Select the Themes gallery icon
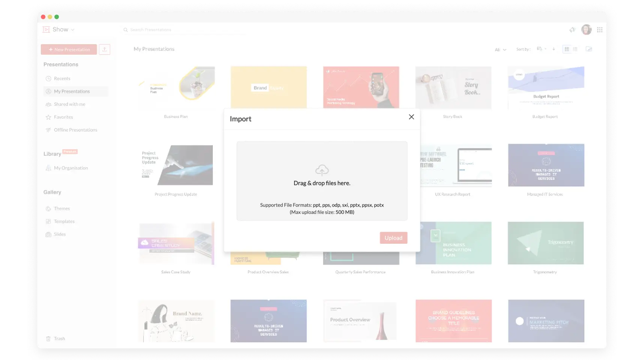This screenshot has height=360, width=644. point(48,208)
